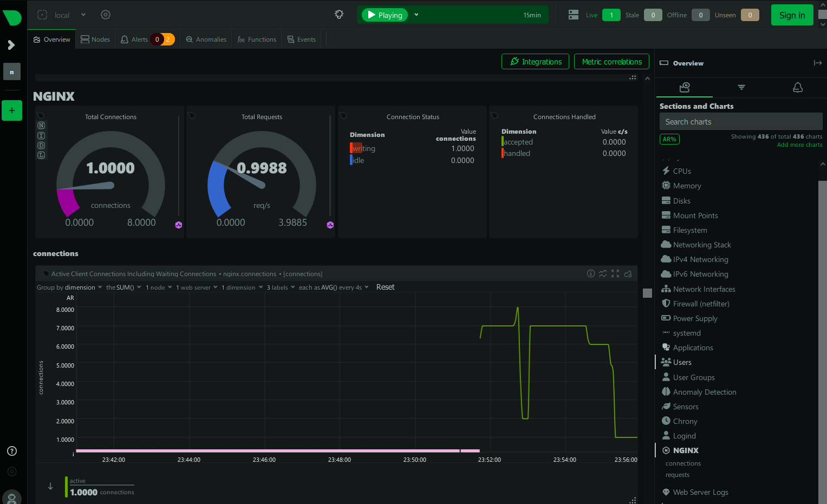Click the Reset chart button
The width and height of the screenshot is (827, 504).
coord(385,287)
